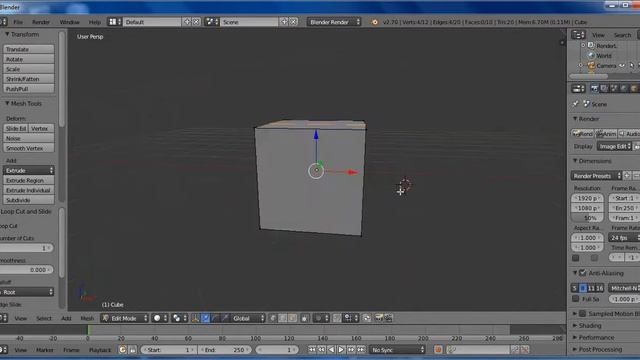
Task: Play animation in reverse
Action: click(331, 350)
